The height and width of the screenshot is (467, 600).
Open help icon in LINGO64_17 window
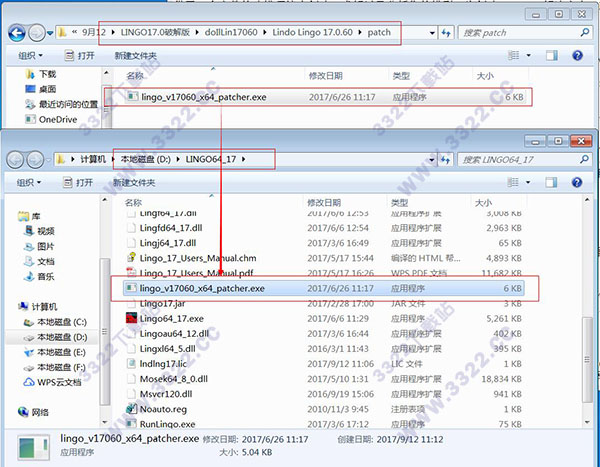(x=577, y=182)
